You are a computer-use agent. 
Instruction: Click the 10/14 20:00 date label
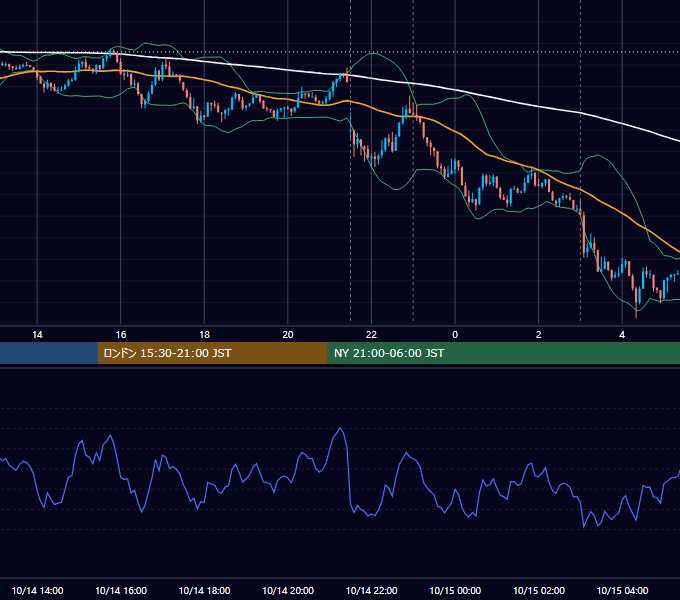[288, 590]
